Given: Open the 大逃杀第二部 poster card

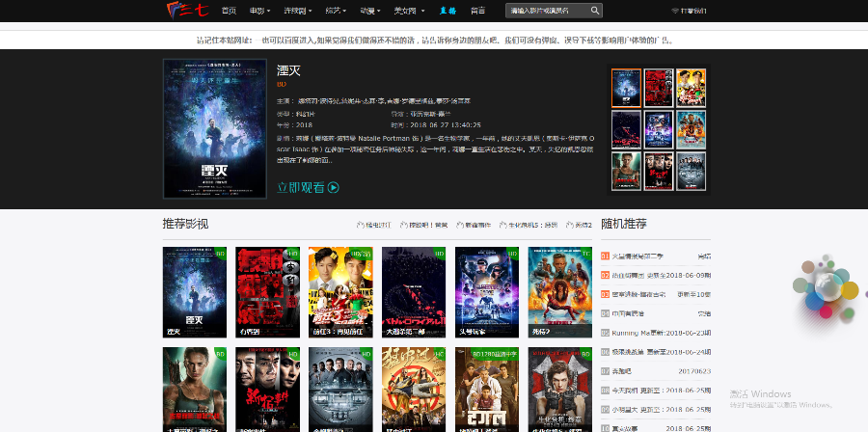Looking at the screenshot, I should [x=414, y=292].
